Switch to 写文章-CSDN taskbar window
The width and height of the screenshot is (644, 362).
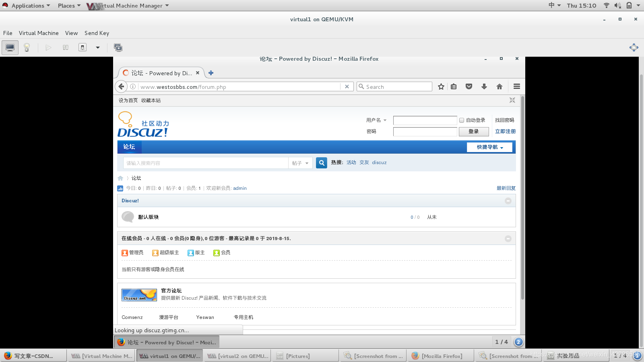(34, 356)
